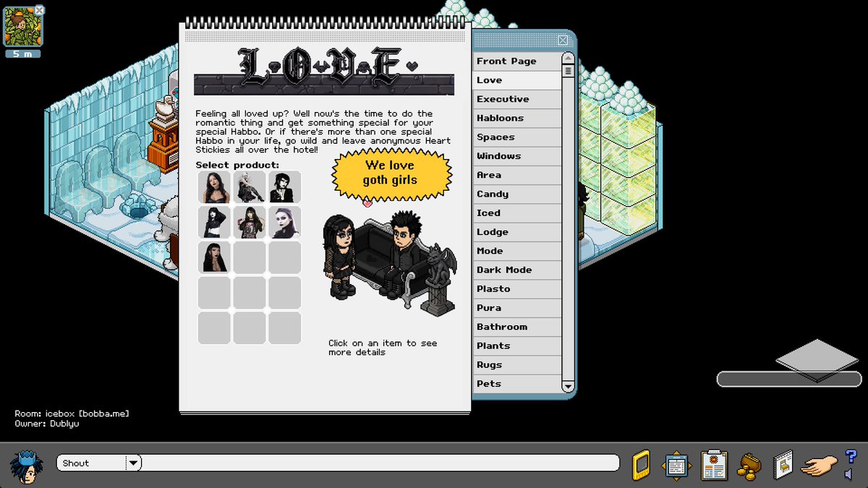The height and width of the screenshot is (488, 868).
Task: Open the clipboard events icon
Action: tap(714, 466)
